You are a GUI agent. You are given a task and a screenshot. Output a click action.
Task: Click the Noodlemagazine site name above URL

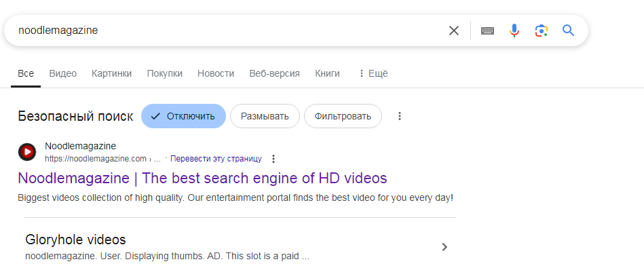click(81, 146)
